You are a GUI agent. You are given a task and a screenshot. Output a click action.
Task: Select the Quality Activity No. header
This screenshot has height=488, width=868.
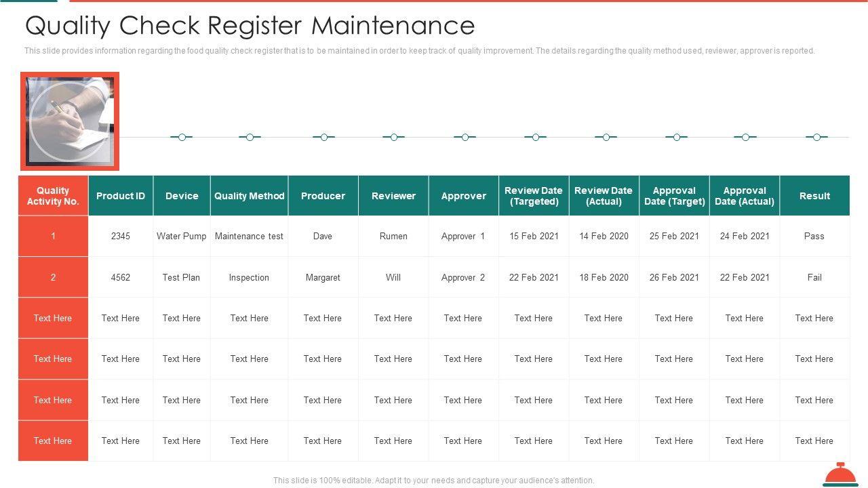click(53, 196)
